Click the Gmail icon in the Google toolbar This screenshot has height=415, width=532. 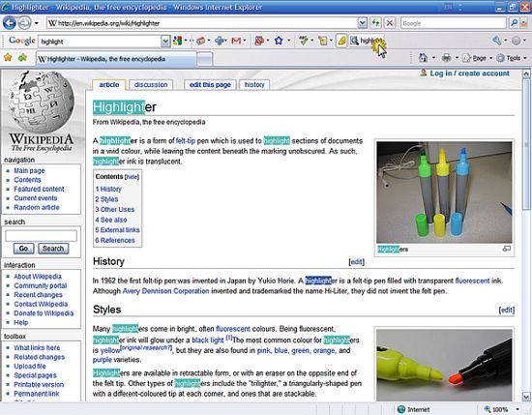pos(236,41)
